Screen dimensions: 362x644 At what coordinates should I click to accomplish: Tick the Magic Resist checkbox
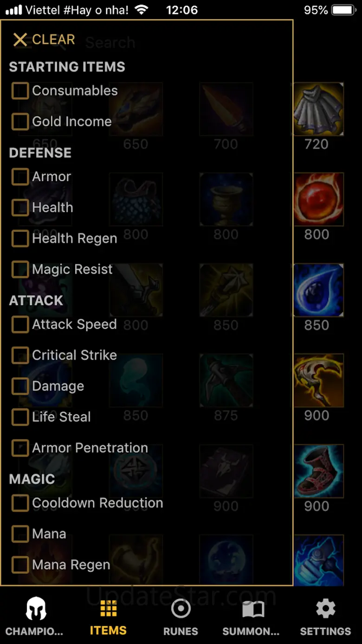(20, 269)
